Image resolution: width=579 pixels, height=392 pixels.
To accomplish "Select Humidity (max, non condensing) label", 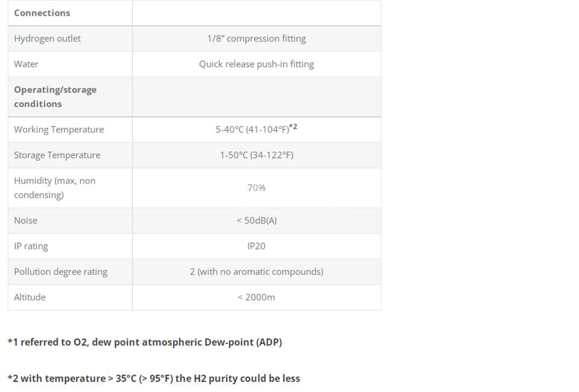I will point(55,188).
